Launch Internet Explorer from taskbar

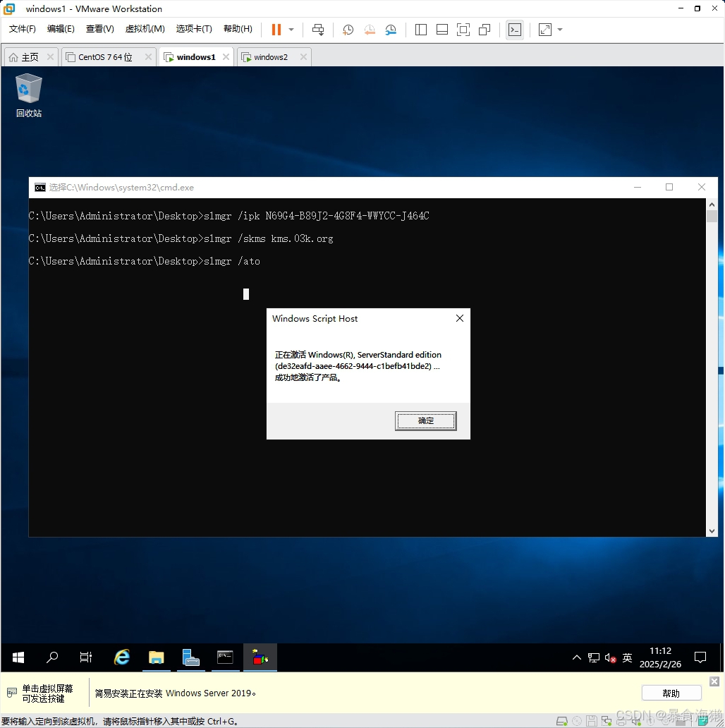[122, 657]
